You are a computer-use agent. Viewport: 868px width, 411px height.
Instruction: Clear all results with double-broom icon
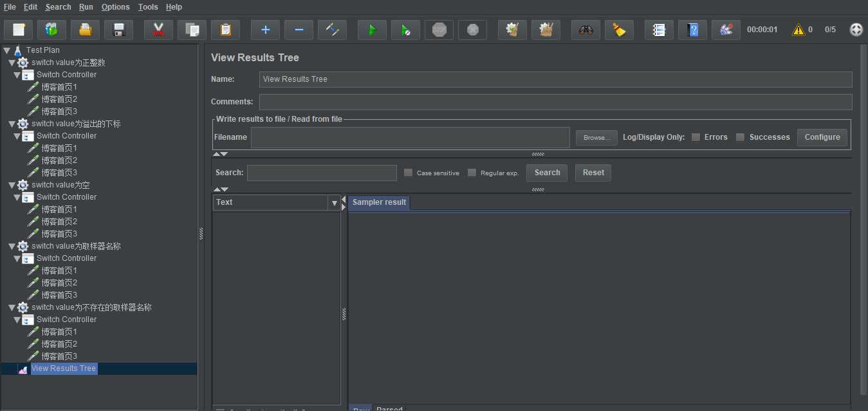[546, 30]
